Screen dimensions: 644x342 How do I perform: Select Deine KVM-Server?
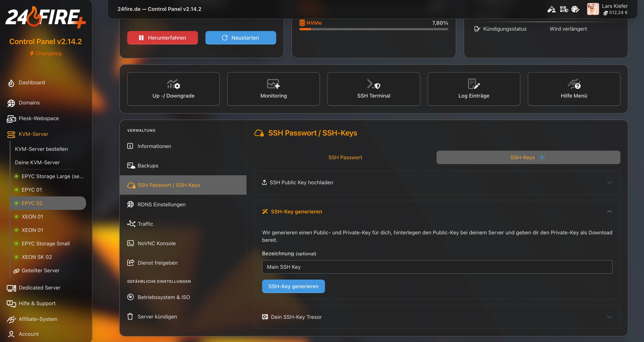tap(37, 163)
